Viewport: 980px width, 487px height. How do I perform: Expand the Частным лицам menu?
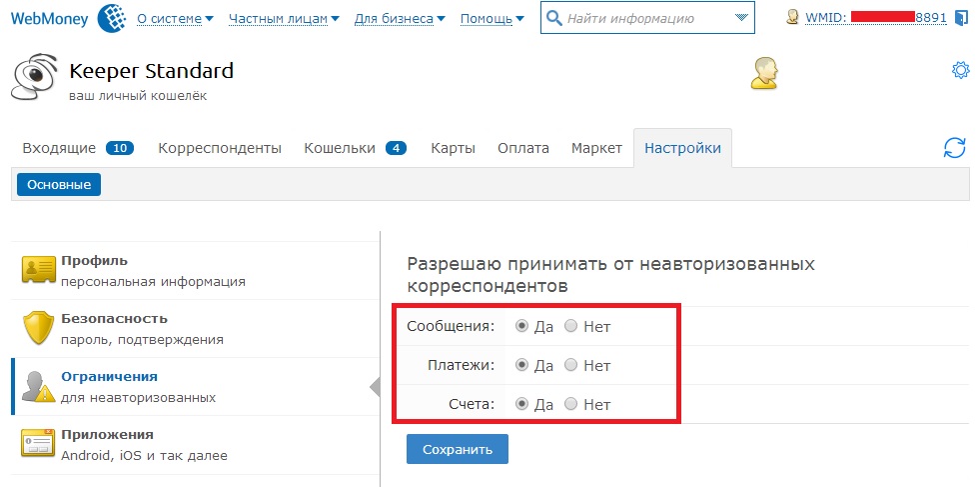[285, 19]
